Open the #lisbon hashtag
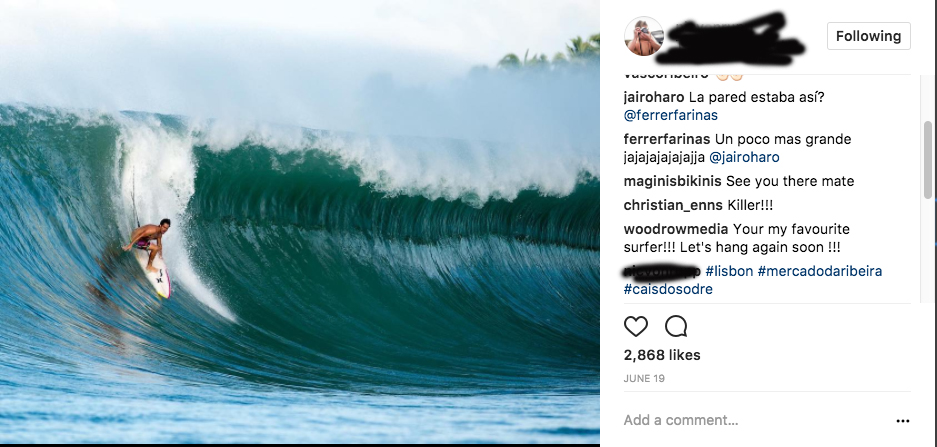This screenshot has width=937, height=447. click(x=729, y=271)
